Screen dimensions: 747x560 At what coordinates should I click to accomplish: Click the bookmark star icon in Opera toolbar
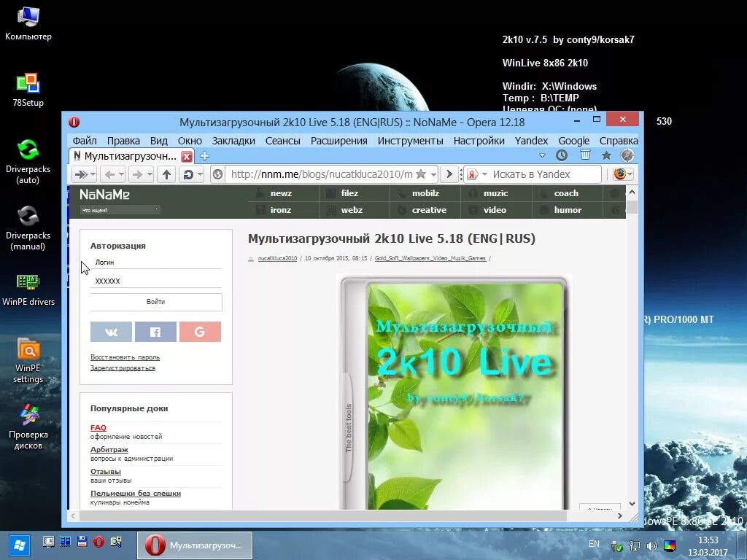coord(606,155)
